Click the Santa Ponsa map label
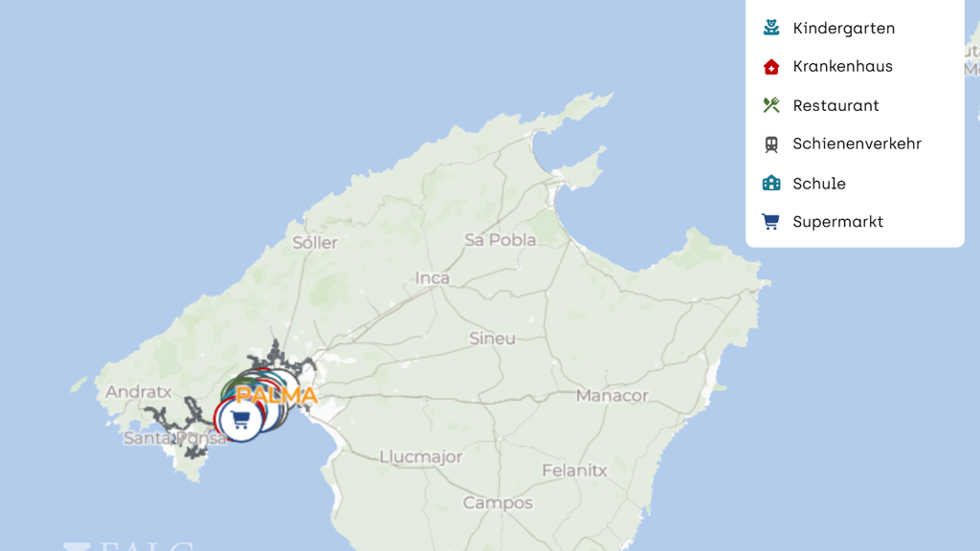980x551 pixels. click(175, 438)
